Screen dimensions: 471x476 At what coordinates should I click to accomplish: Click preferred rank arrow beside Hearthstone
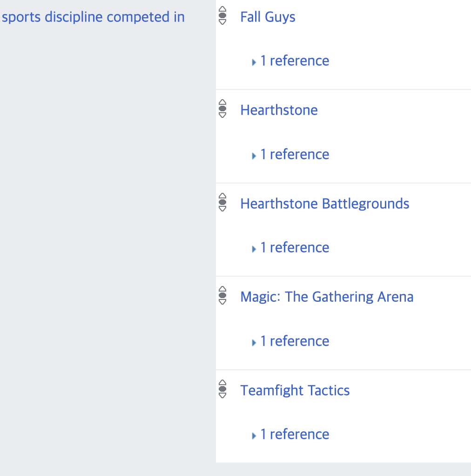pyautogui.click(x=222, y=102)
